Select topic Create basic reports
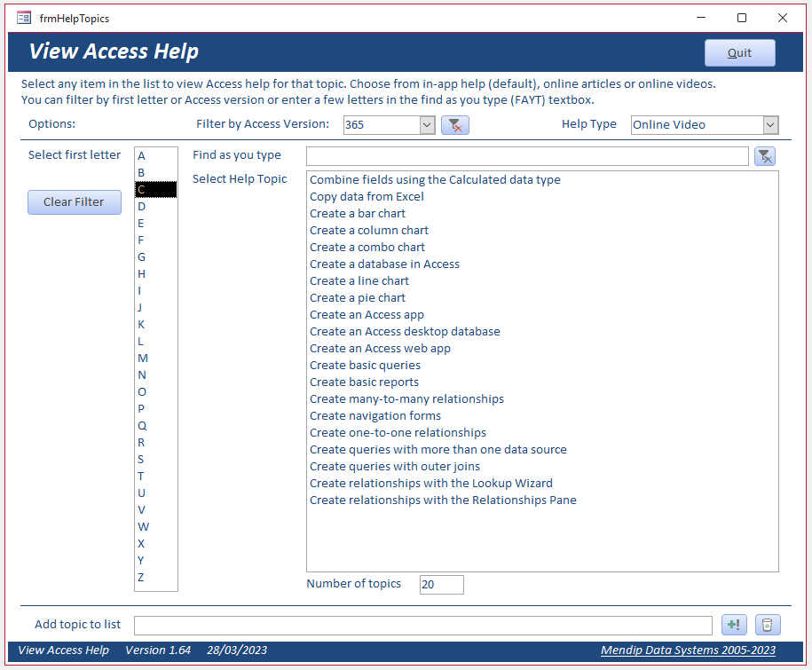This screenshot has width=812, height=670. pos(543,382)
